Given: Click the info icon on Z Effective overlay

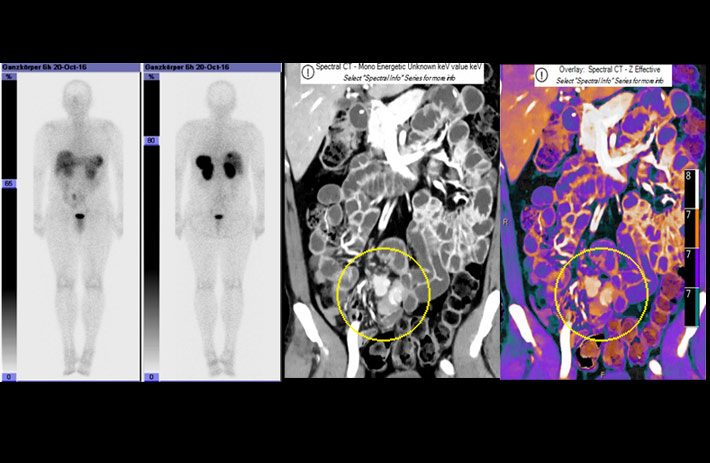Looking at the screenshot, I should pos(541,73).
